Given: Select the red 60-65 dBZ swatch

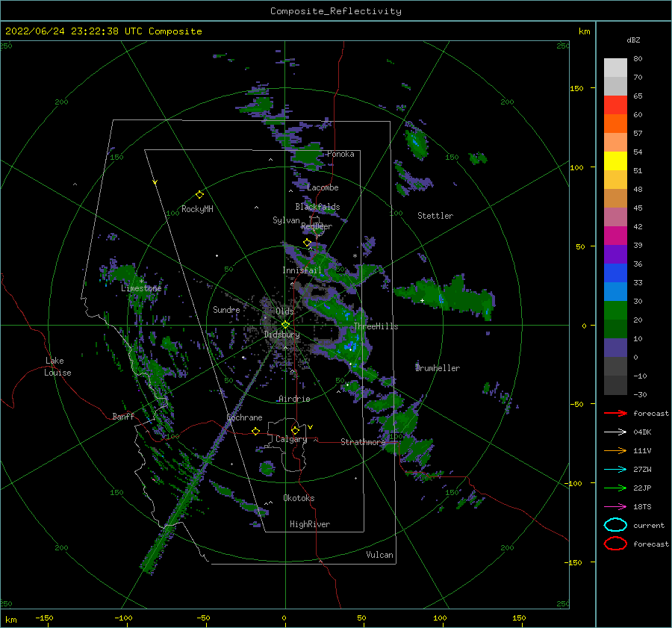Looking at the screenshot, I should (615, 105).
